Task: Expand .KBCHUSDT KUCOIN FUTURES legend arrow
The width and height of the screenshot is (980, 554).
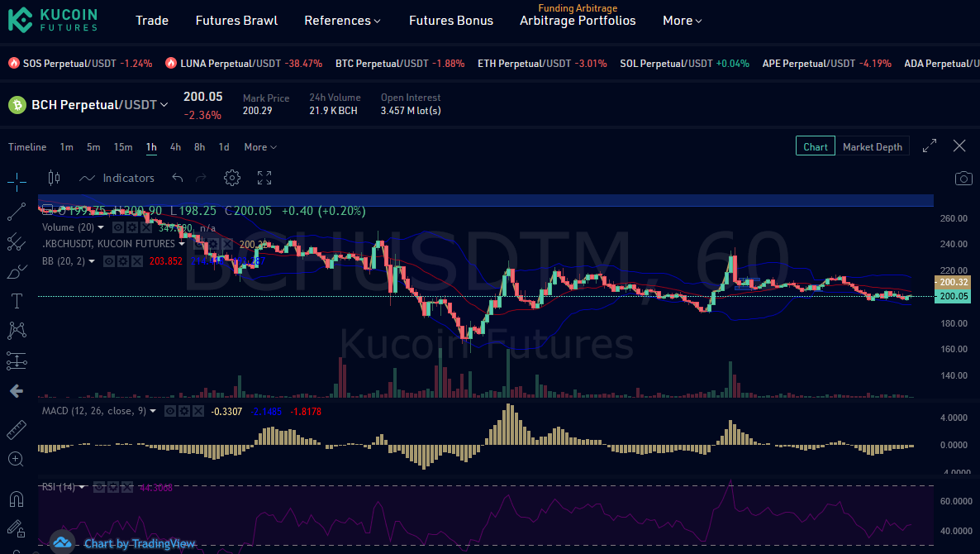Action: pyautogui.click(x=182, y=244)
